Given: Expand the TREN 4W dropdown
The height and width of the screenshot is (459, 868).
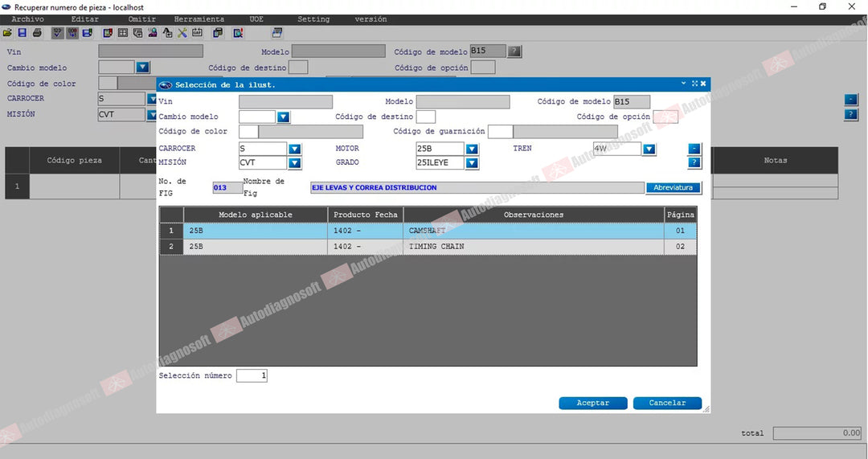Looking at the screenshot, I should (649, 149).
